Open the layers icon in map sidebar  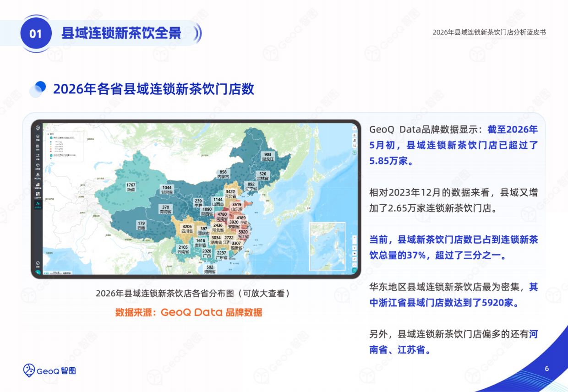pos(38,137)
